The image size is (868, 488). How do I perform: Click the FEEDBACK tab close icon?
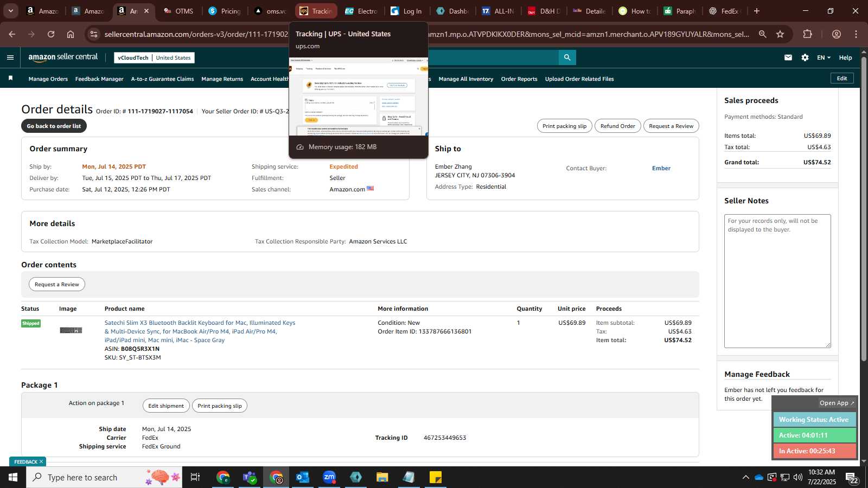(x=41, y=462)
